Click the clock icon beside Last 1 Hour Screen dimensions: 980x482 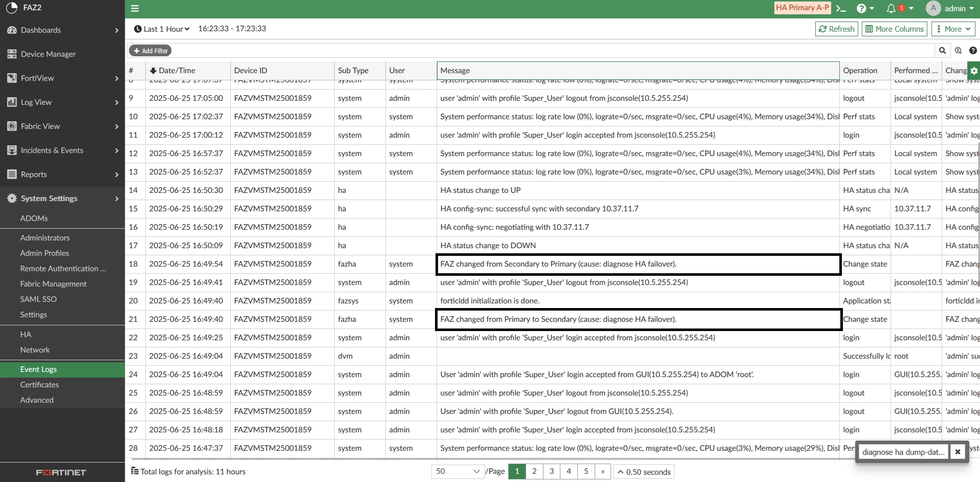tap(138, 29)
